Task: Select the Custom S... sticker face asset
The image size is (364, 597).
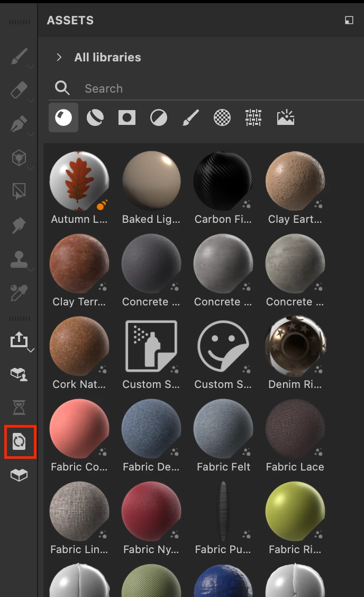Action: (x=223, y=346)
